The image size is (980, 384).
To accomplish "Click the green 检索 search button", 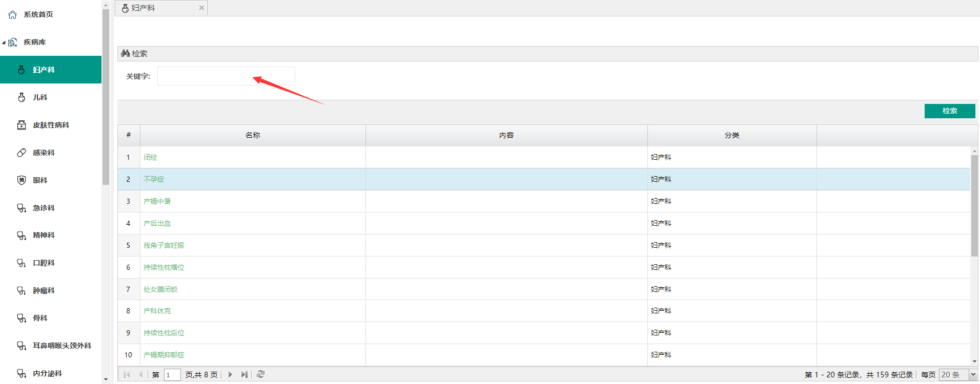I will click(x=950, y=111).
